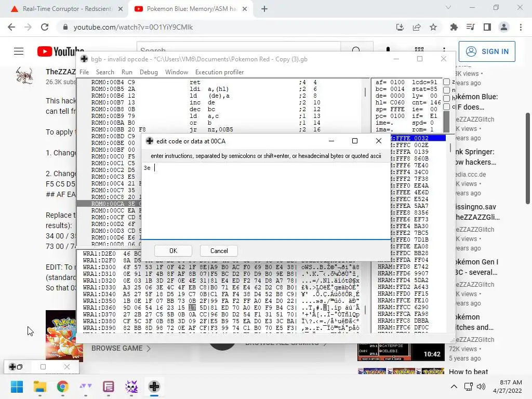Select the FFFE 0032 stack row
The width and height of the screenshot is (532, 399).
pos(418,138)
